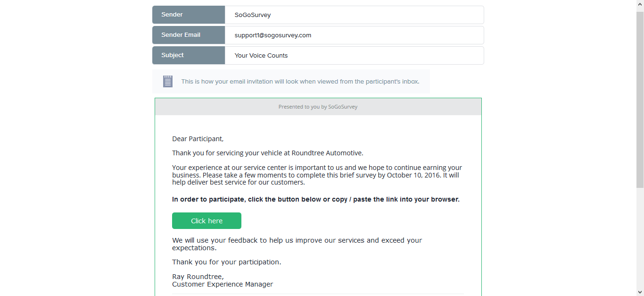Click the notepad icon beside the preview note

(x=168, y=81)
